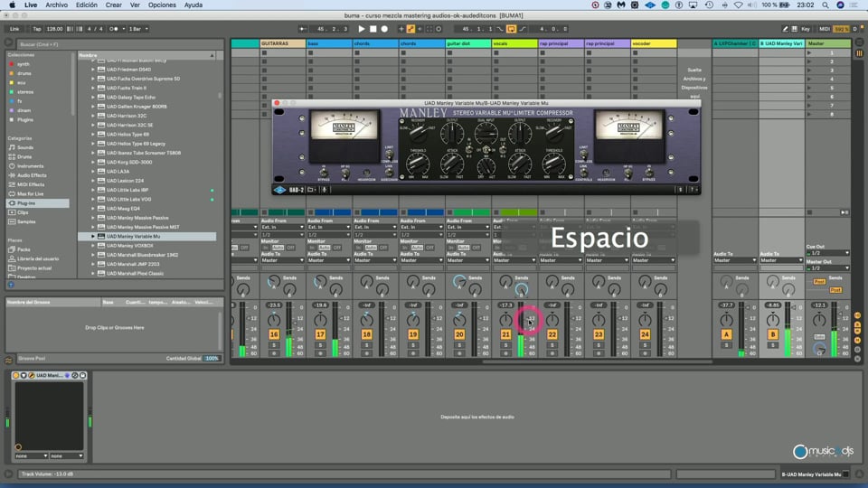Open Archivo menu

click(56, 5)
